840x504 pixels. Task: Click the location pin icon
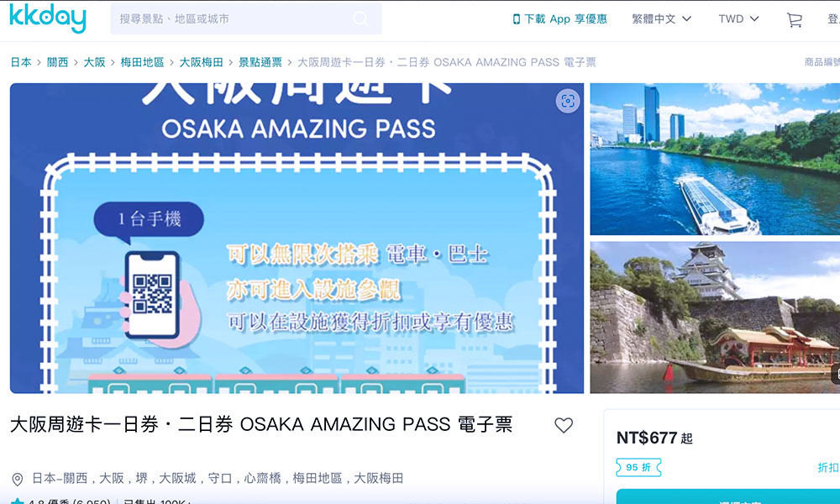pos(18,479)
